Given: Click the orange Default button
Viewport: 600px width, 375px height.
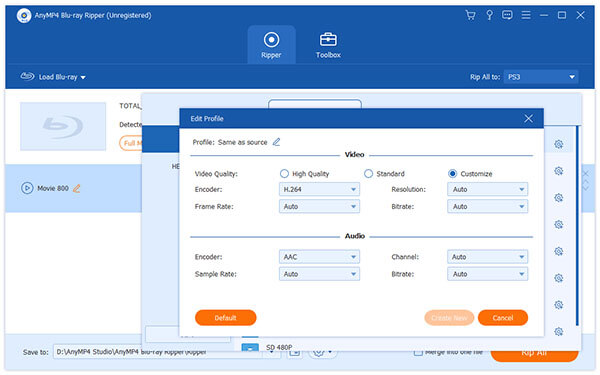Looking at the screenshot, I should 225,318.
